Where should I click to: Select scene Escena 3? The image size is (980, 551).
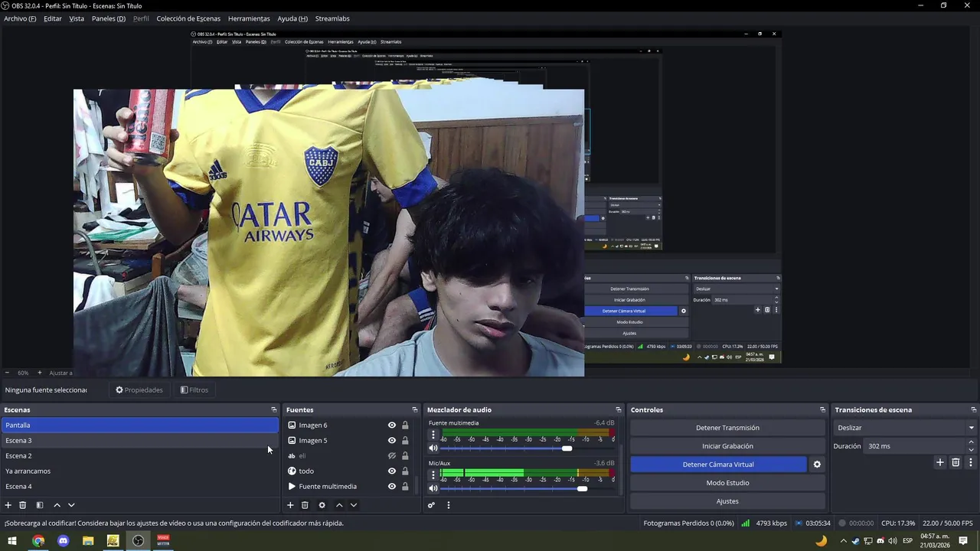click(x=139, y=441)
